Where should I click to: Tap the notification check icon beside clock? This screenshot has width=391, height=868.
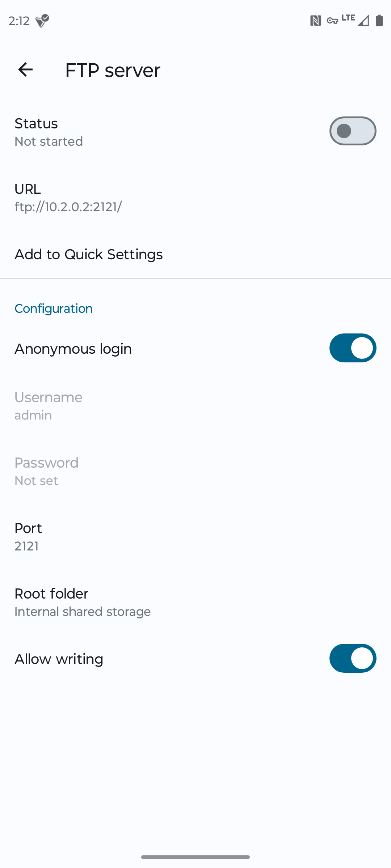point(42,21)
